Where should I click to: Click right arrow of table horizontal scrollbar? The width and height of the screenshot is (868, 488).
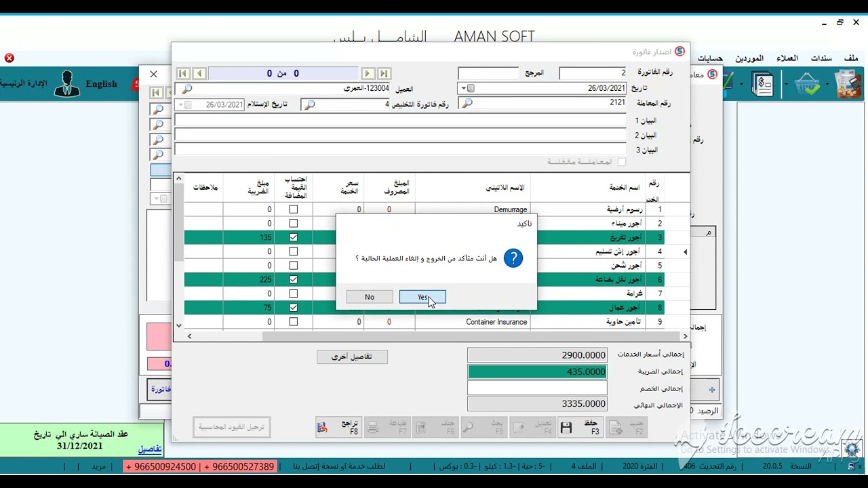pyautogui.click(x=685, y=336)
